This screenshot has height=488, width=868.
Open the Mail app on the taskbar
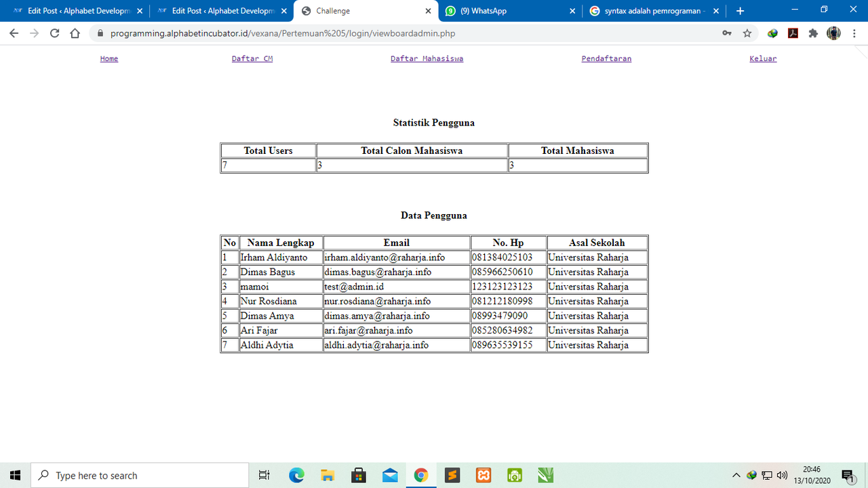[x=390, y=475]
